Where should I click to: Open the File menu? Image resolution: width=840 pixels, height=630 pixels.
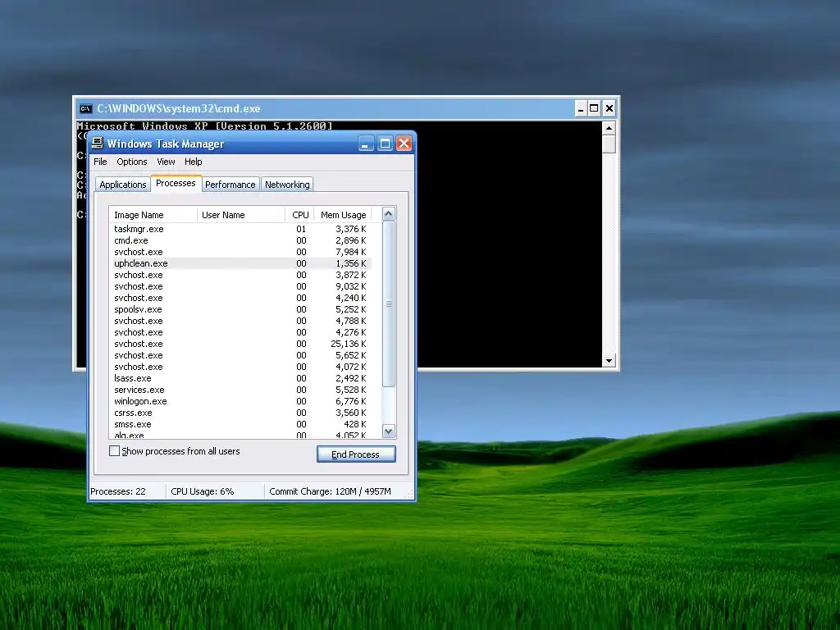(x=100, y=162)
